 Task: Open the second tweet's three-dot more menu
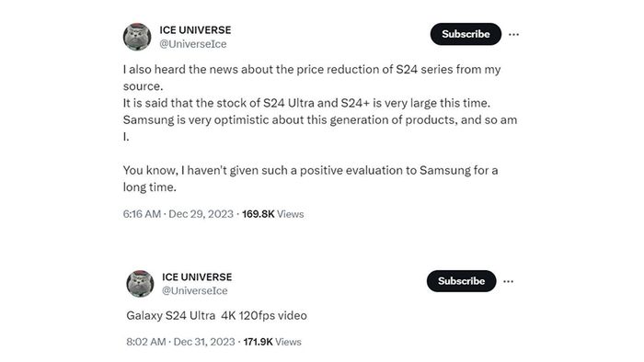(508, 282)
